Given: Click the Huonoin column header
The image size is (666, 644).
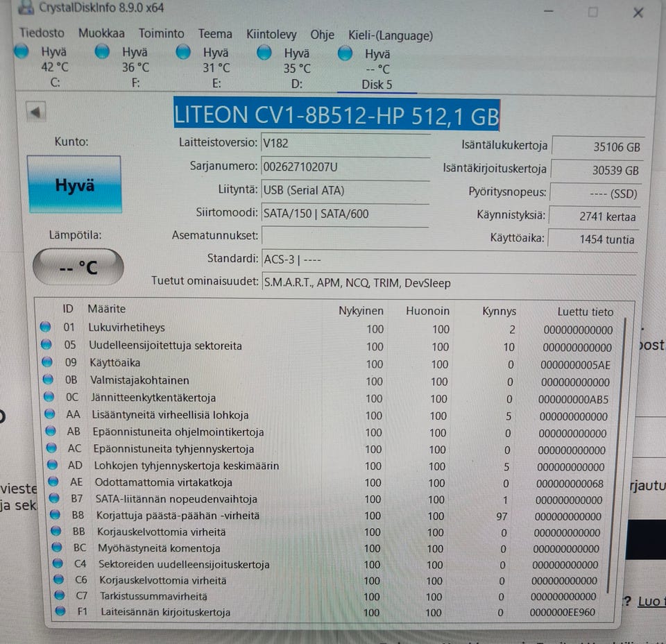Looking at the screenshot, I should click(427, 311).
